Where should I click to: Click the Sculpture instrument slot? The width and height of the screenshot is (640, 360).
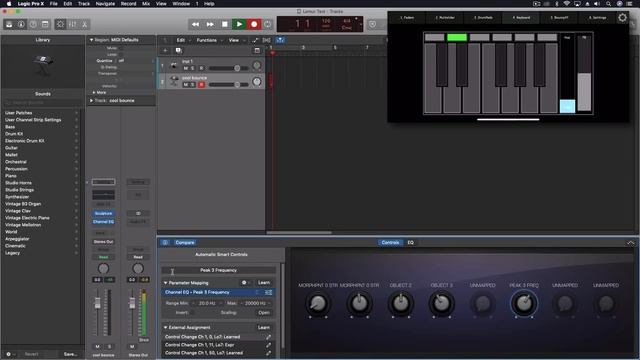click(x=103, y=213)
